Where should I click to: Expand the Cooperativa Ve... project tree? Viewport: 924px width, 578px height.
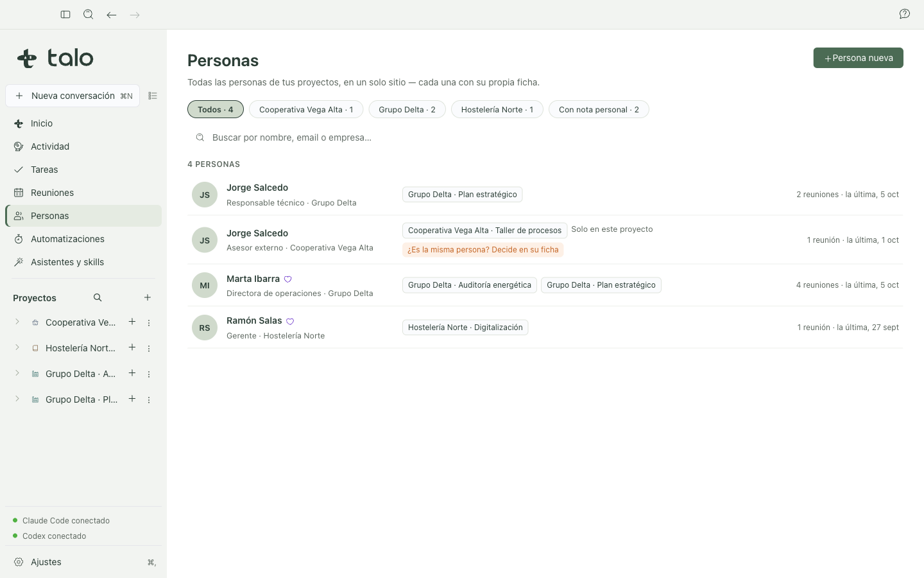17,322
